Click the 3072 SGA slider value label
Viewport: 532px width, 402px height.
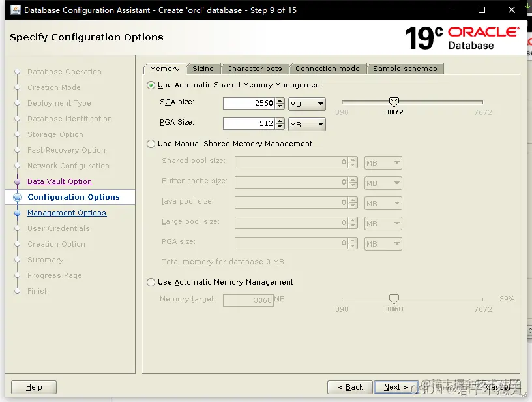[x=394, y=112]
